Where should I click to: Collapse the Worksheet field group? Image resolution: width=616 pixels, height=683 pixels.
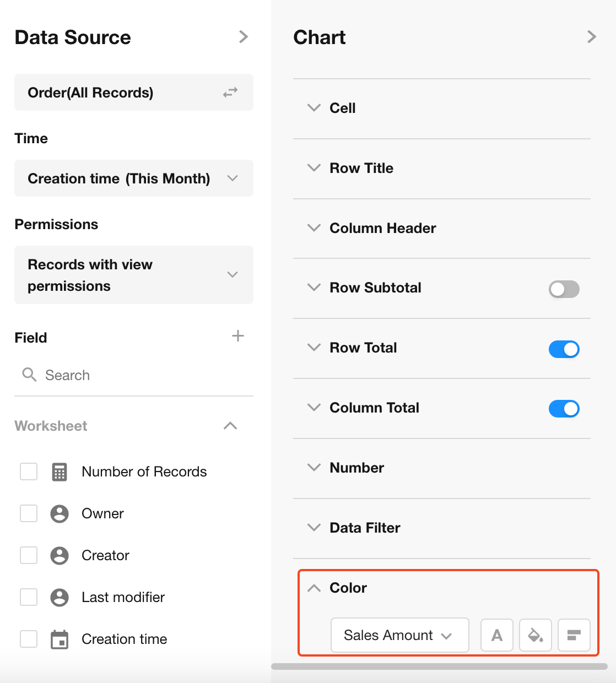tap(230, 426)
